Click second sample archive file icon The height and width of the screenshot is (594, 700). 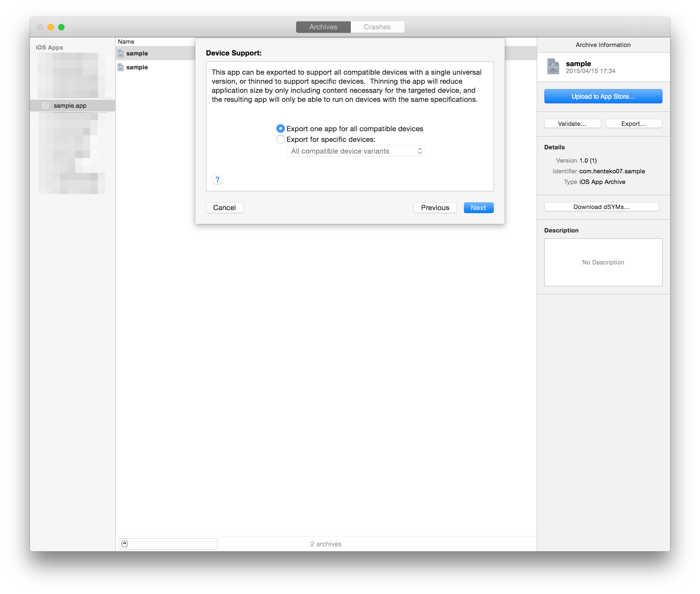[121, 67]
